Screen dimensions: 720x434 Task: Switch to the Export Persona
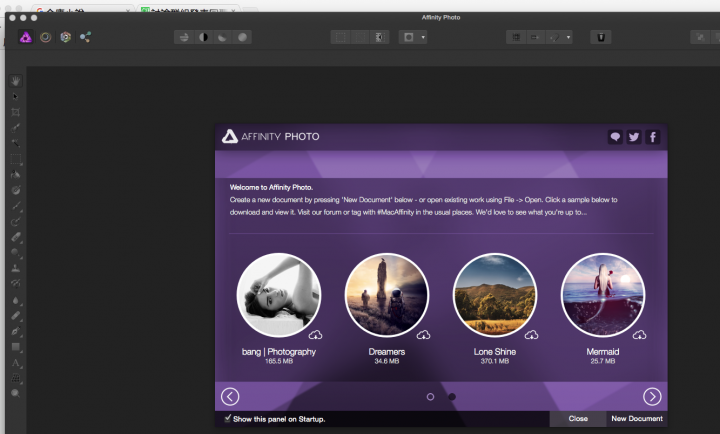click(x=85, y=37)
